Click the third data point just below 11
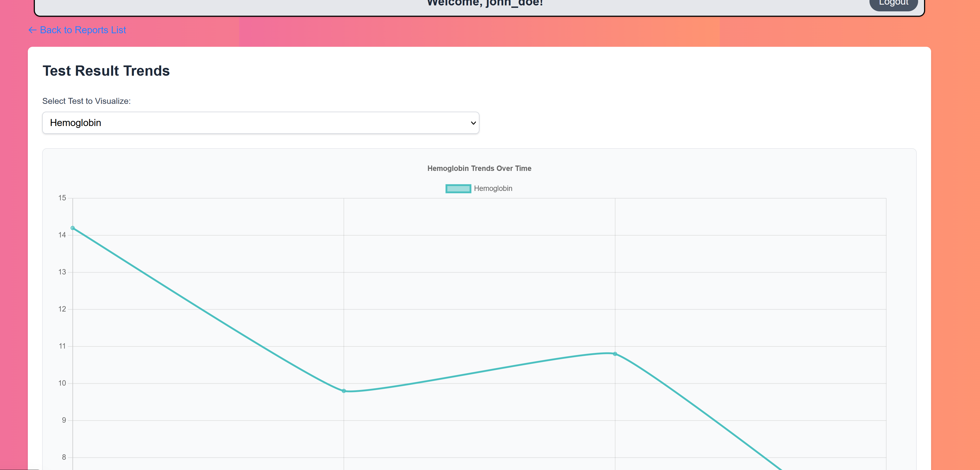The width and height of the screenshot is (980, 470). pyautogui.click(x=615, y=354)
